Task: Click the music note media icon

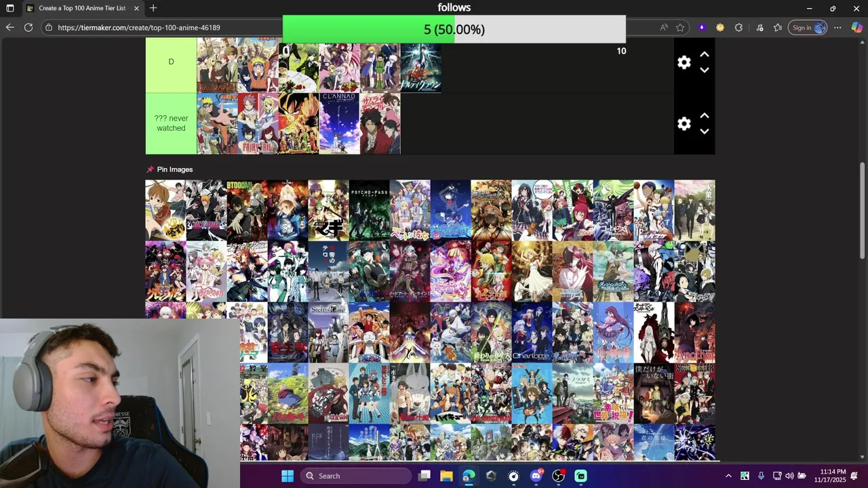Action: [759, 28]
